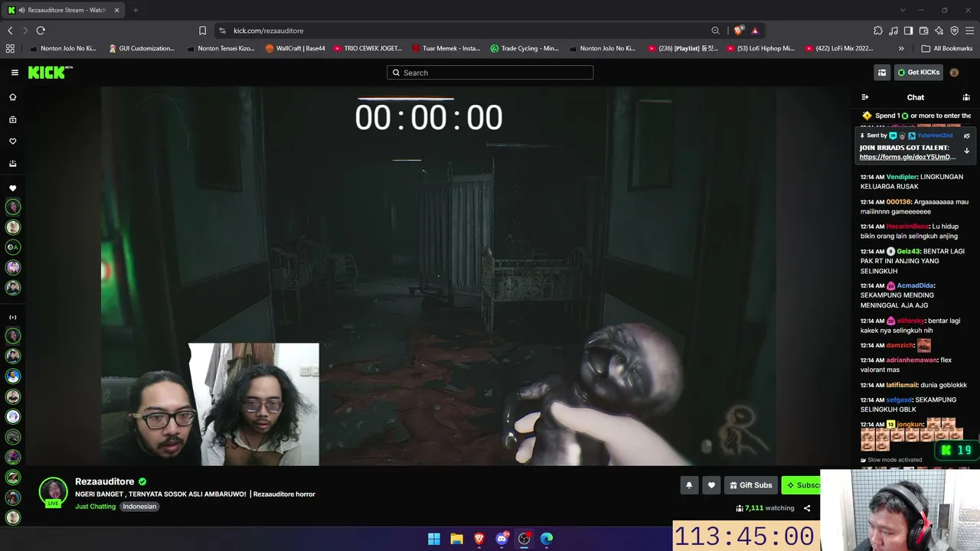The image size is (980, 551).
Task: Reload the current page
Action: [x=41, y=31]
